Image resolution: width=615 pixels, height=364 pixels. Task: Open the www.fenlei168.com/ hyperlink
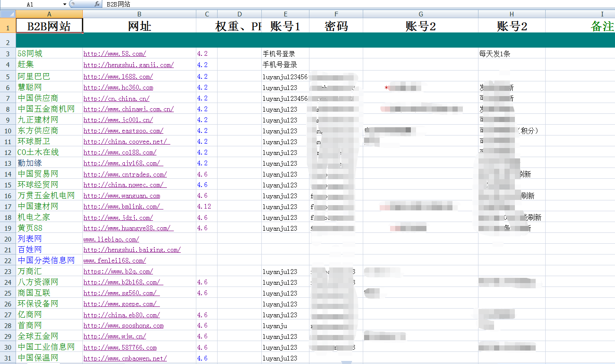click(x=114, y=260)
